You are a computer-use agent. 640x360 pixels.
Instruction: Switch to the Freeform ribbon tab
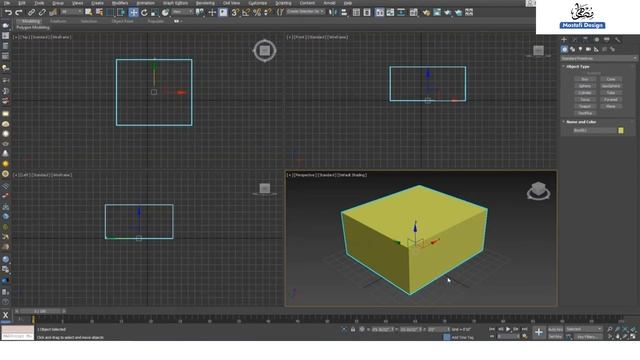pos(58,21)
